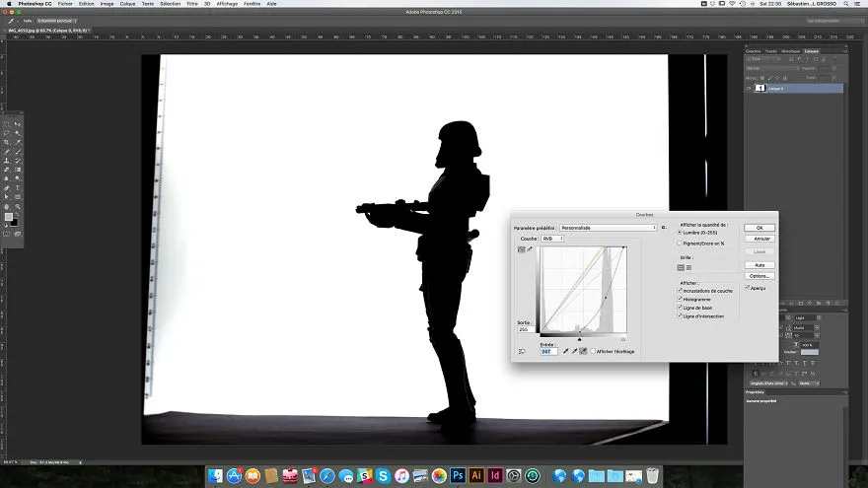Open the Paramètre prédéfini dropdown

[x=608, y=228]
